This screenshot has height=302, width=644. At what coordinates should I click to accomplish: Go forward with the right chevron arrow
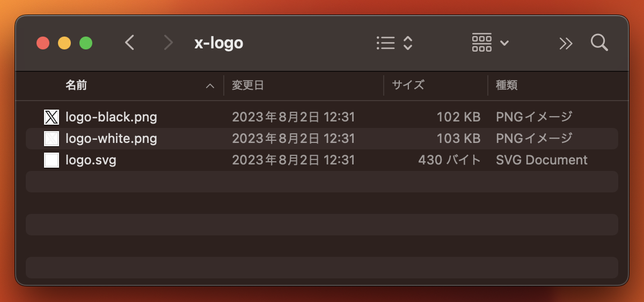click(x=169, y=42)
